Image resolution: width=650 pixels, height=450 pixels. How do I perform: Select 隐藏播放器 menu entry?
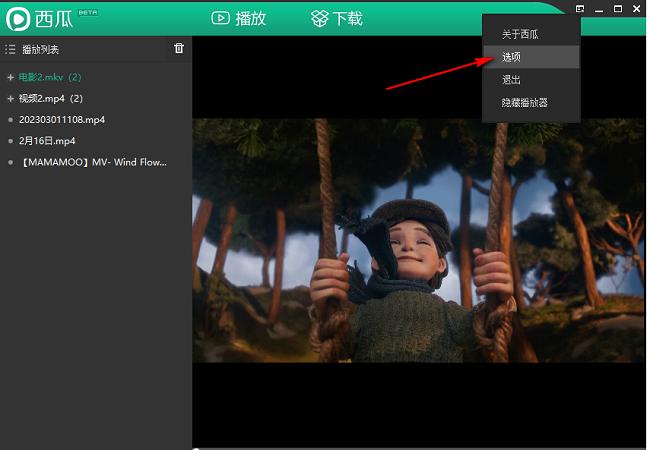pyautogui.click(x=525, y=102)
